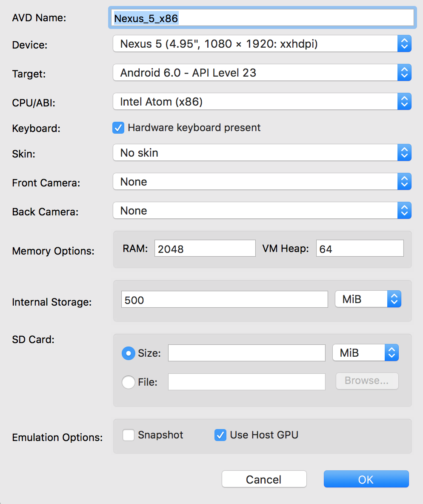Open the Device dropdown showing Nexus 5

coord(262,44)
